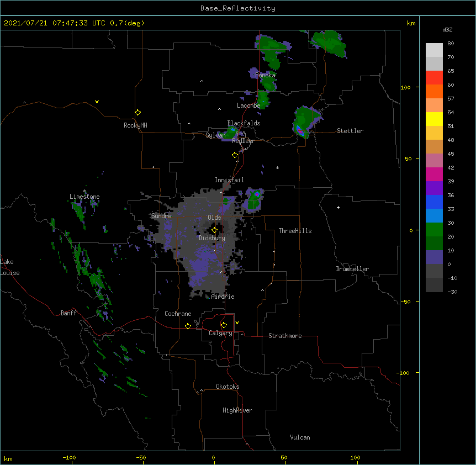Click the dBZ legend heading
The width and height of the screenshot is (476, 465).
tap(447, 30)
